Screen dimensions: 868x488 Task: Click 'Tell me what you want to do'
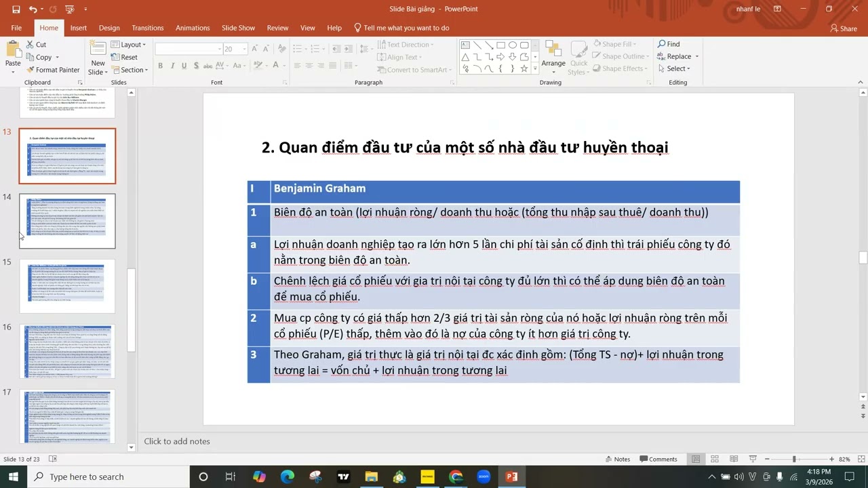click(401, 28)
